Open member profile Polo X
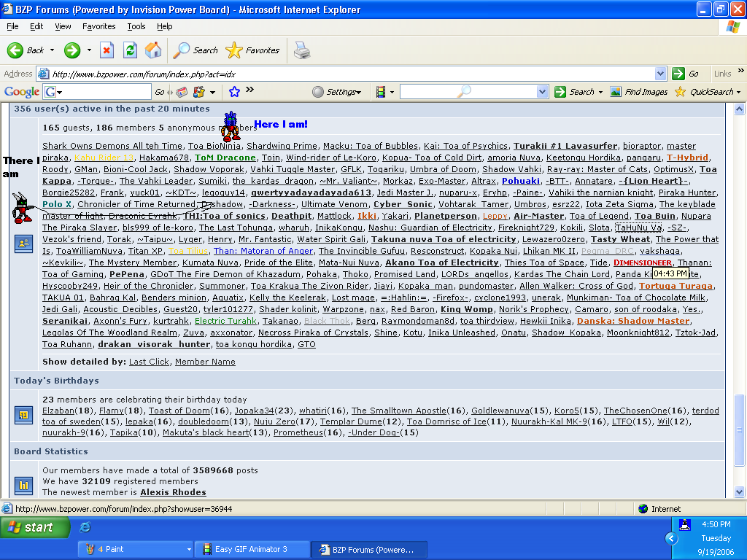Image resolution: width=747 pixels, height=560 pixels. [x=57, y=204]
